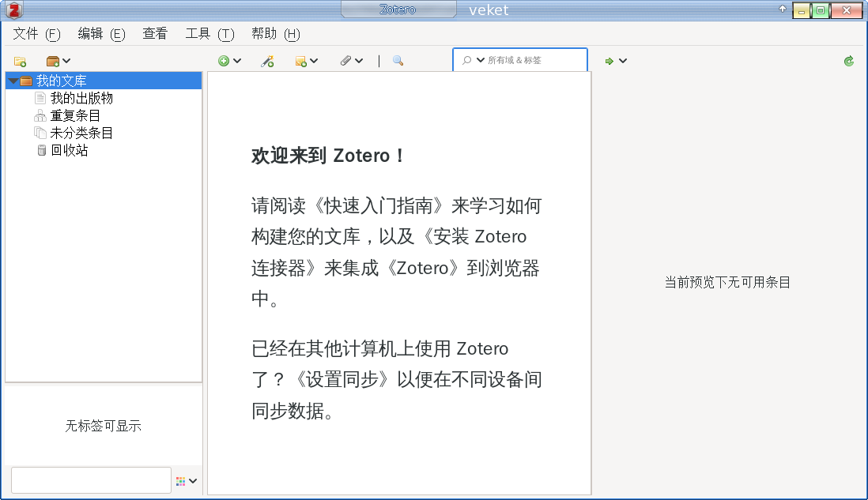Open the 快速入门指南 link

pos(378,205)
